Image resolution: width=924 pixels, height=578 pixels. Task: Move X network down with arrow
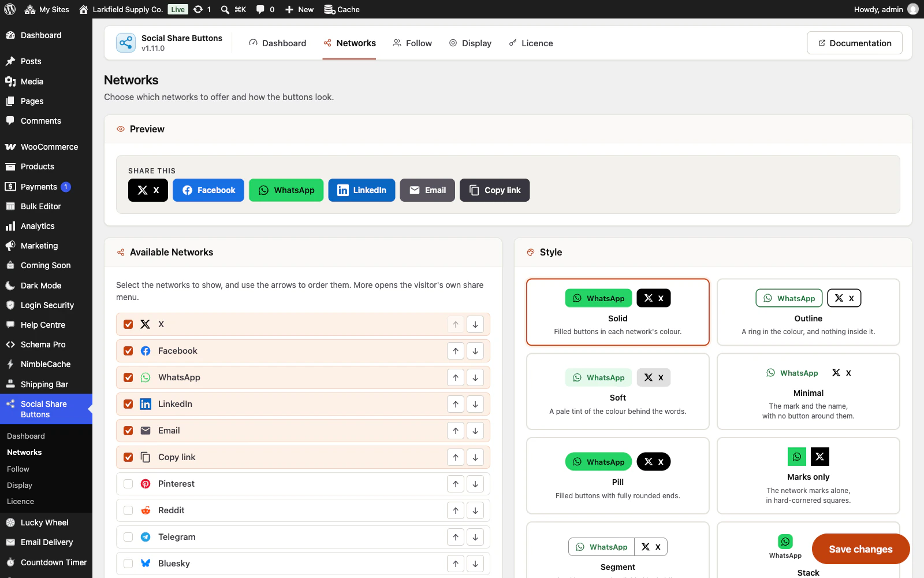[x=475, y=324]
